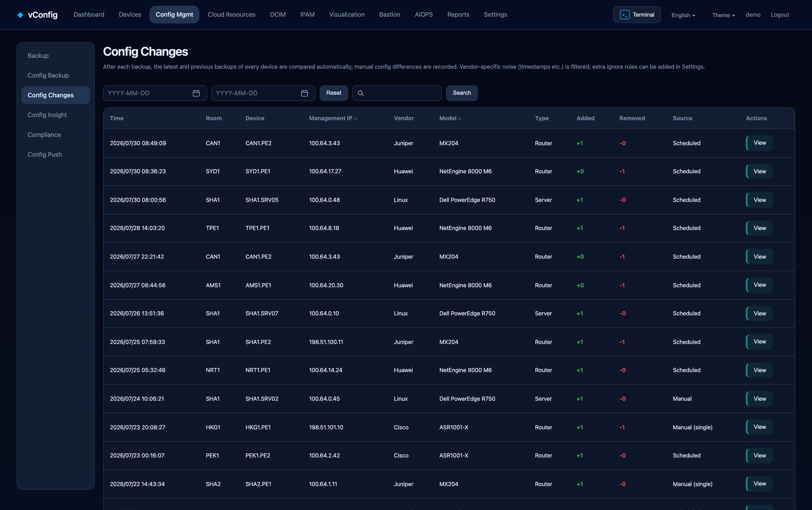Screen dimensions: 812x510
Task: Open the Reports menu
Action: [458, 15]
